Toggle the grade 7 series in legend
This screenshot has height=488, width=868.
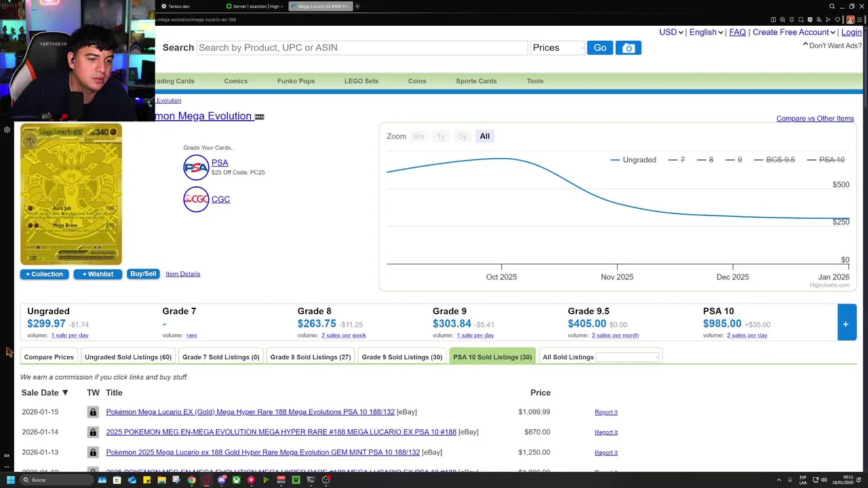[x=677, y=160]
